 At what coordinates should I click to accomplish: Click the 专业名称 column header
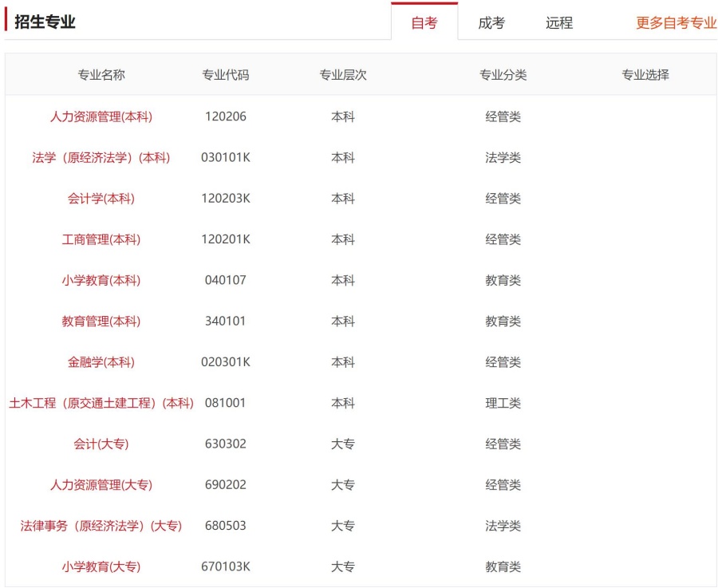pos(101,75)
